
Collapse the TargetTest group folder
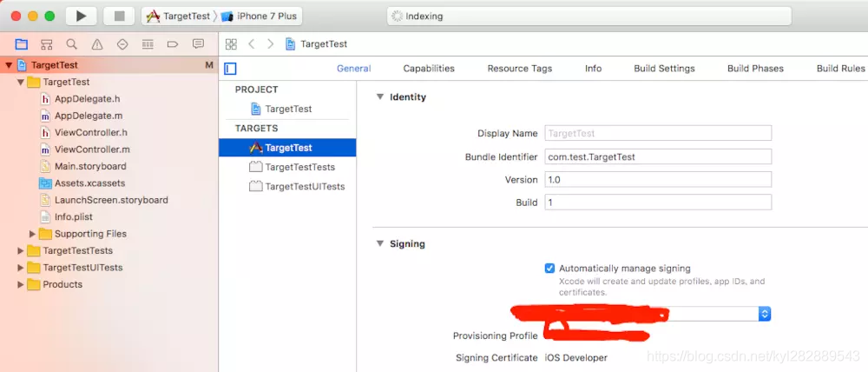21,82
